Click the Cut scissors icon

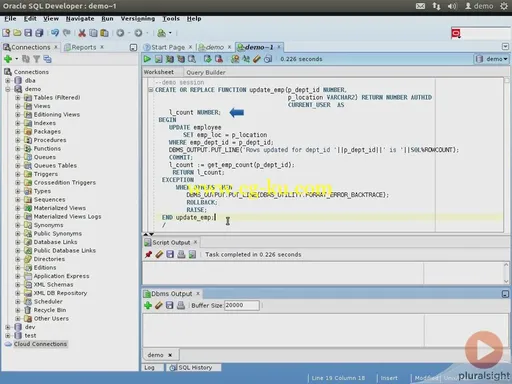coord(82,33)
